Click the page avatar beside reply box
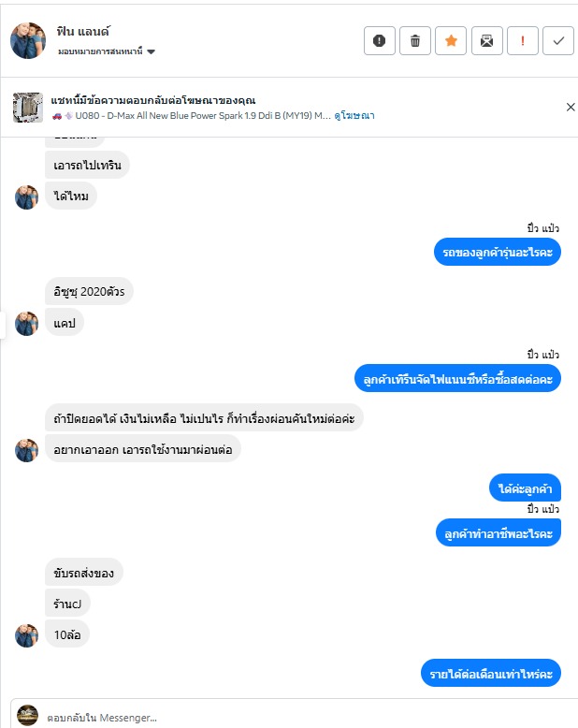This screenshot has width=578, height=728. click(x=27, y=716)
